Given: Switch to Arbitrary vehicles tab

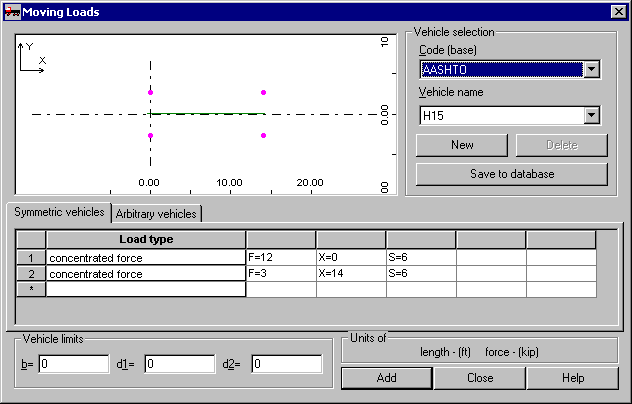Looking at the screenshot, I should 156,214.
